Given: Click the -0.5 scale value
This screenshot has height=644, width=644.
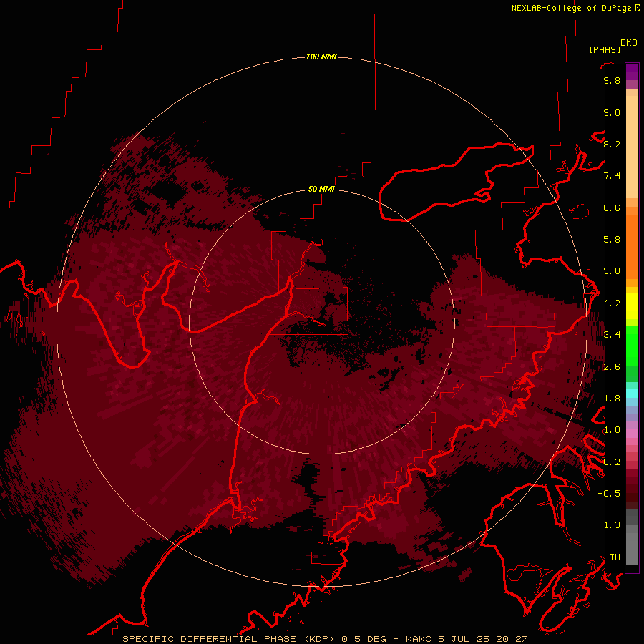Looking at the screenshot, I should pos(609,494).
